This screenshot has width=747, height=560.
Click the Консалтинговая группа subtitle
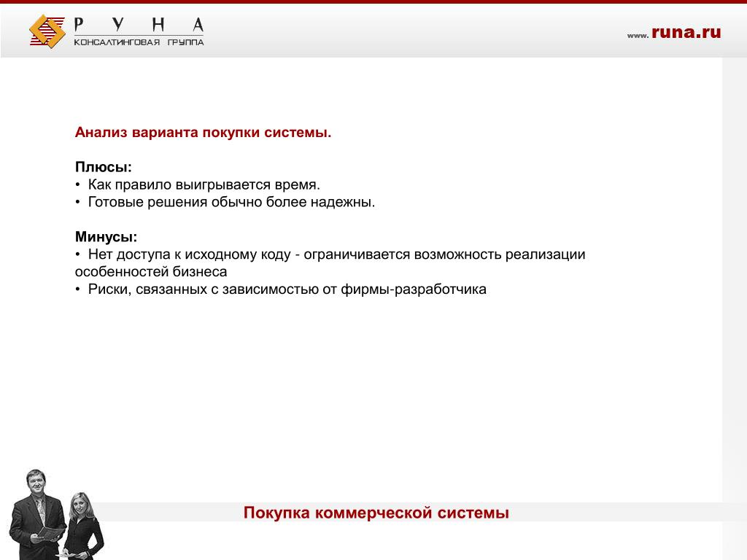139,42
